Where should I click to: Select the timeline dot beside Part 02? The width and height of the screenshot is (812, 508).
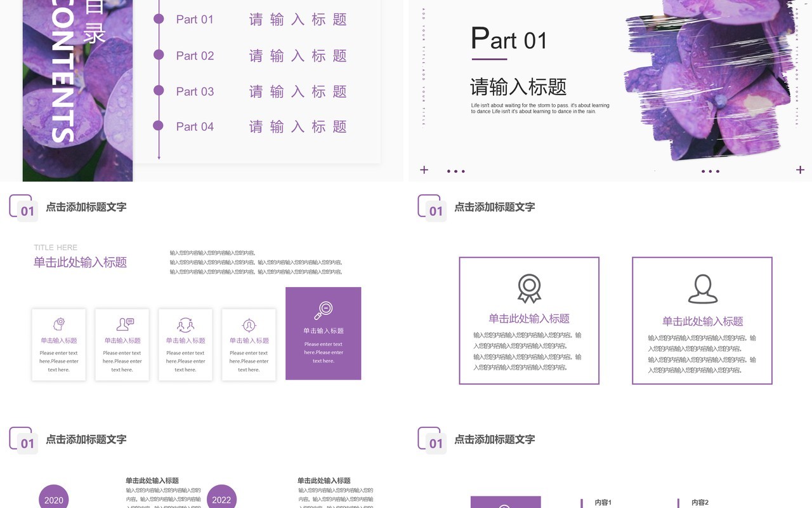(x=159, y=55)
